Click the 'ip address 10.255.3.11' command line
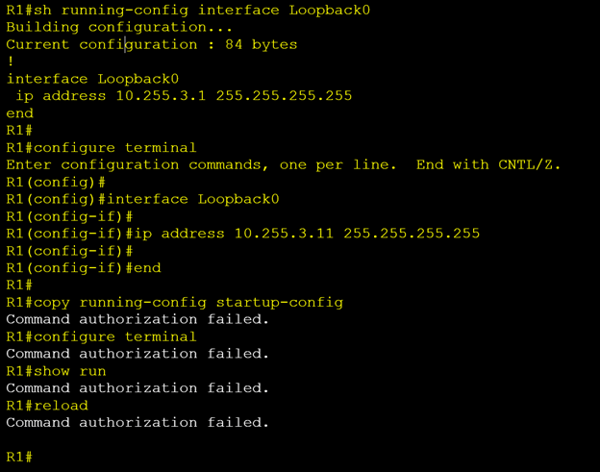The height and width of the screenshot is (472, 600). 243,234
